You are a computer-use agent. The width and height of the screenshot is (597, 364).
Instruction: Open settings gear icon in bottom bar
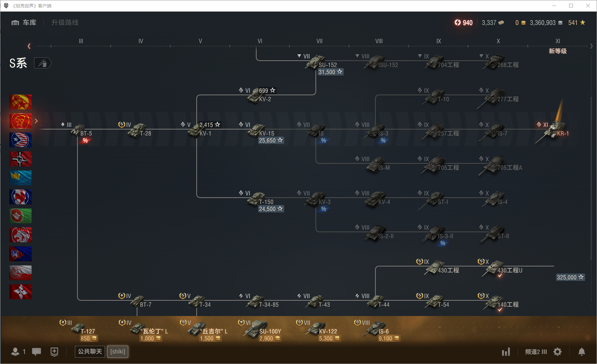558,352
